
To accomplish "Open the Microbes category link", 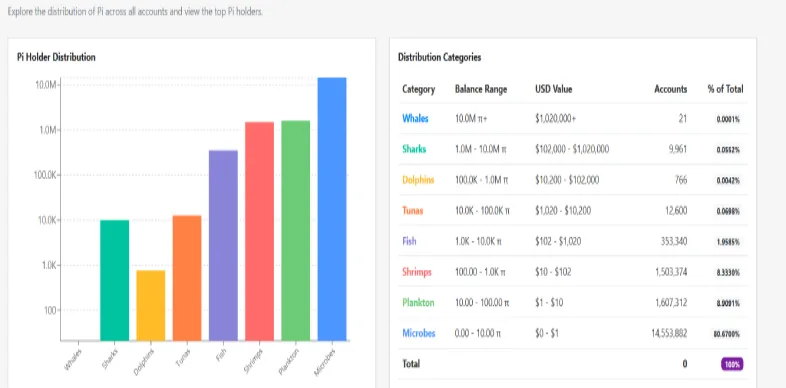I will (x=419, y=333).
